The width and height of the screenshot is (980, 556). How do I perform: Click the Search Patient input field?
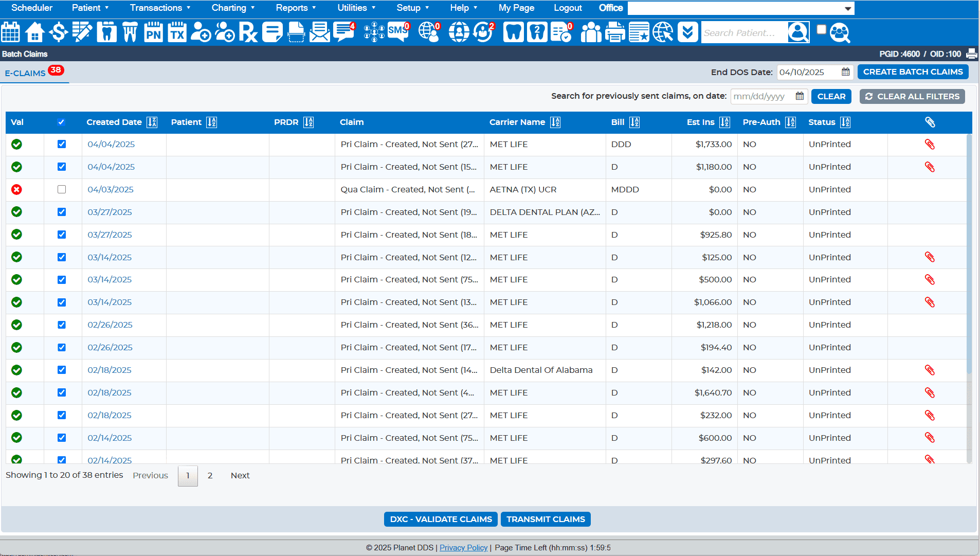pyautogui.click(x=743, y=33)
